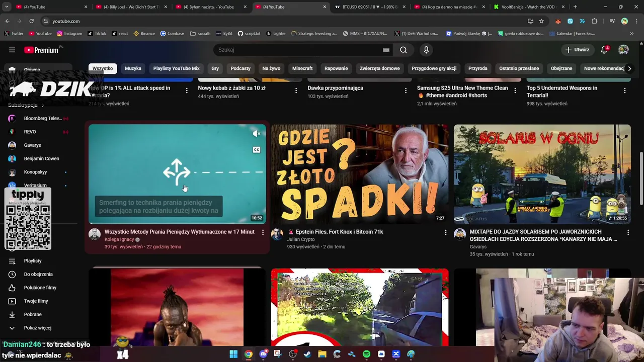Image resolution: width=644 pixels, height=362 pixels.
Task: Select the Zwierzęta domowe chip
Action: point(380,68)
